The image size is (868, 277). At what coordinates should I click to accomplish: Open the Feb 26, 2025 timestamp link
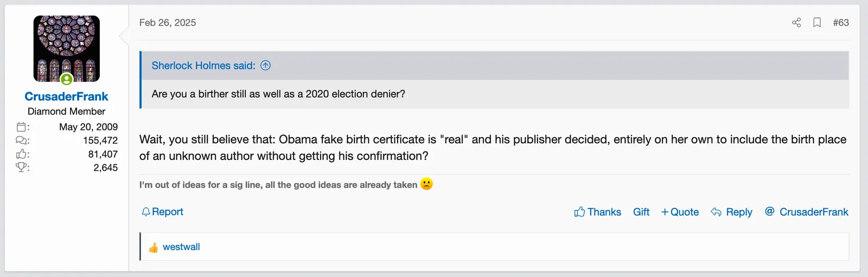click(x=168, y=23)
